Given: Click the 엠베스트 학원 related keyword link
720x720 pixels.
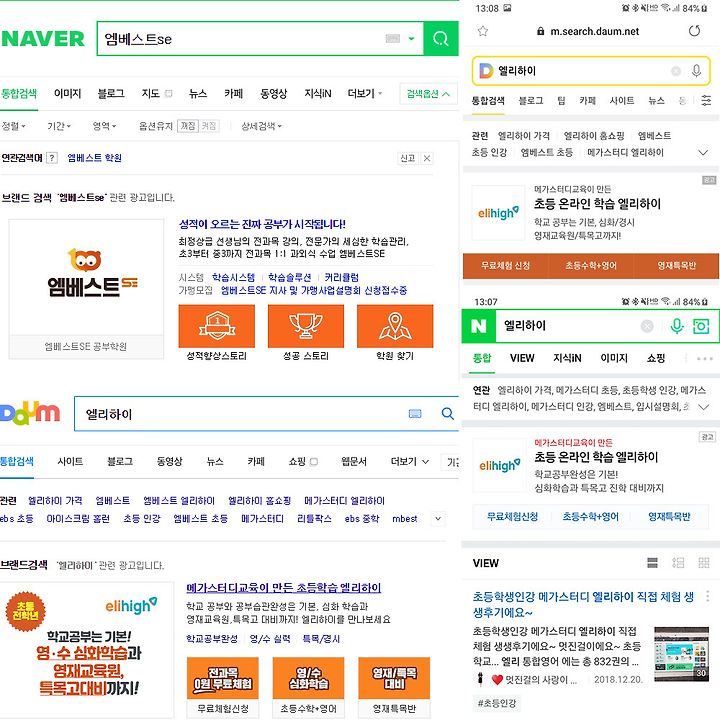Looking at the screenshot, I should point(95,158).
